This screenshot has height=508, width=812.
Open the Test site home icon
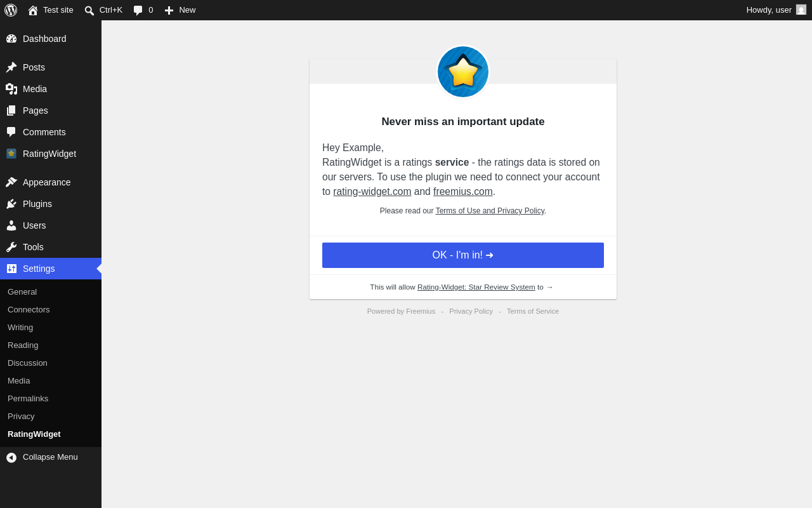(x=33, y=10)
